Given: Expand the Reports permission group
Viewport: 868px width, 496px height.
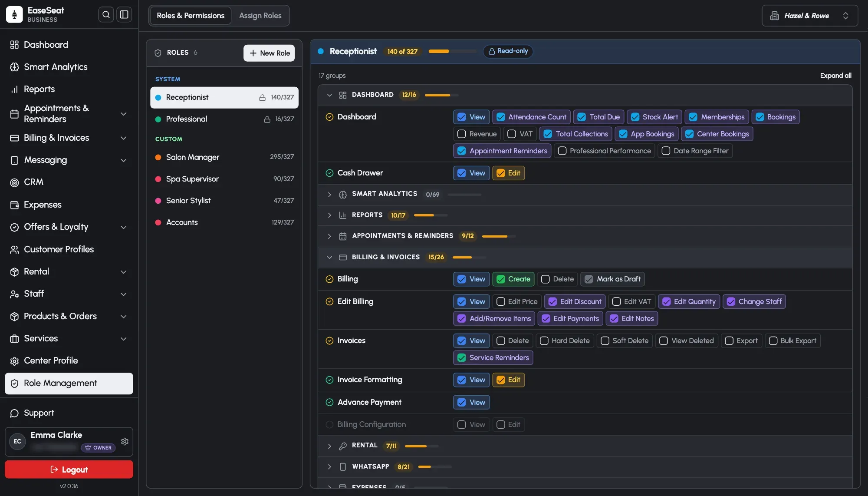Looking at the screenshot, I should (329, 215).
